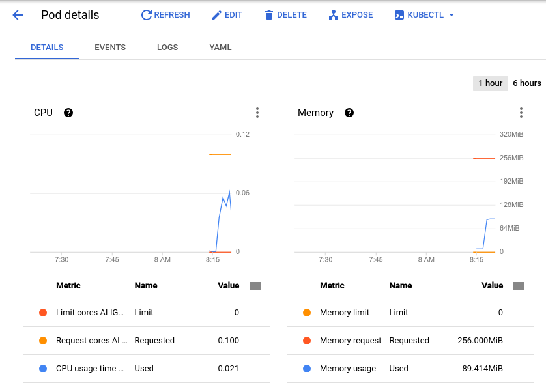Image resolution: width=546 pixels, height=392 pixels.
Task: Click the 0.100 CPU requested value
Action: [x=229, y=341]
